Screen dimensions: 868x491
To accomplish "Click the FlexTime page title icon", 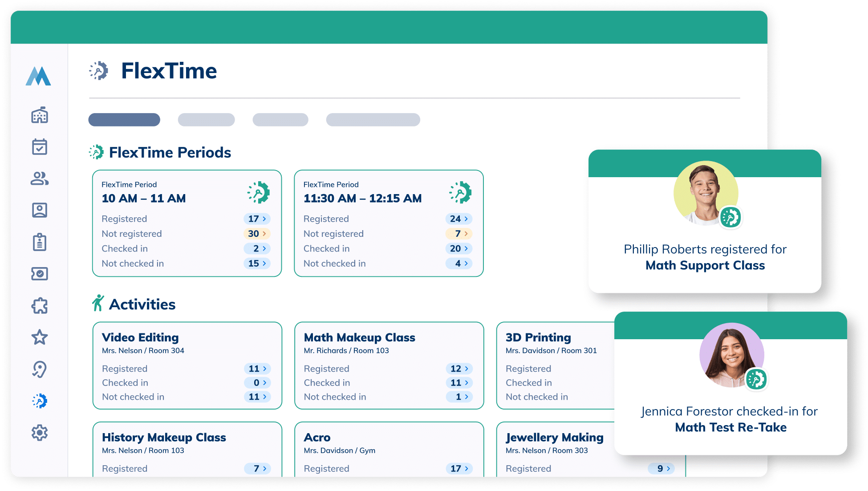I will coord(98,71).
